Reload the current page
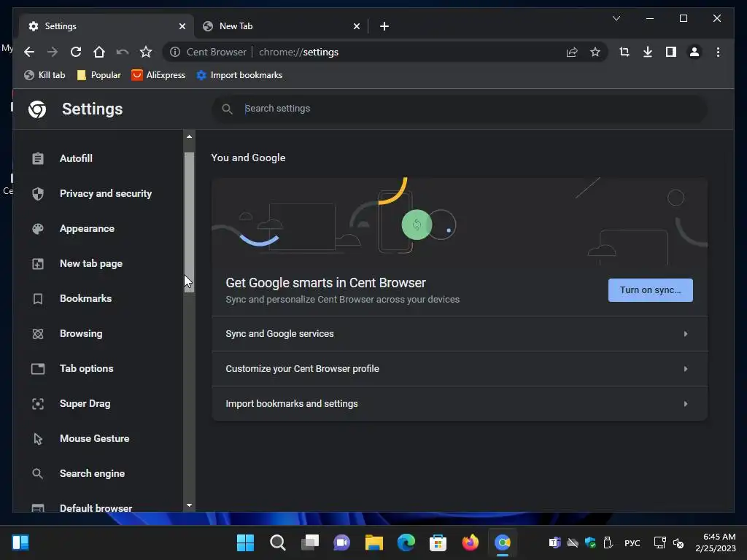 click(76, 52)
